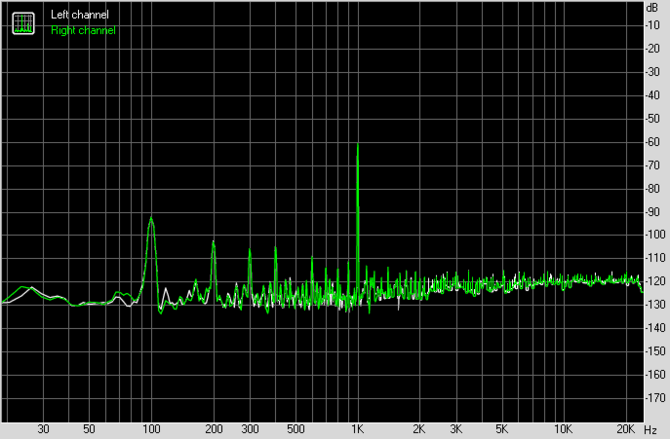Click the "-90" dB axis label
Screen dimensions: 670x439
pos(654,212)
